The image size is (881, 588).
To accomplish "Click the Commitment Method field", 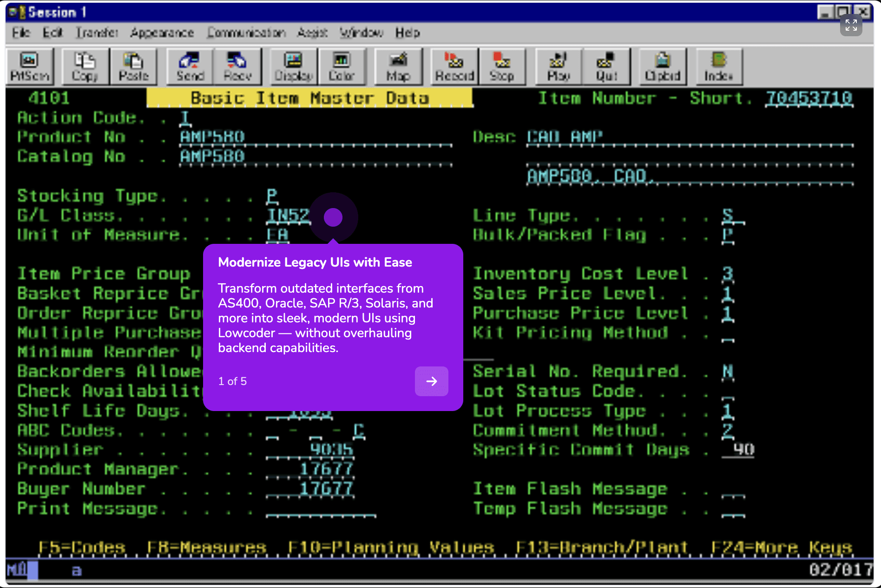I will (728, 431).
